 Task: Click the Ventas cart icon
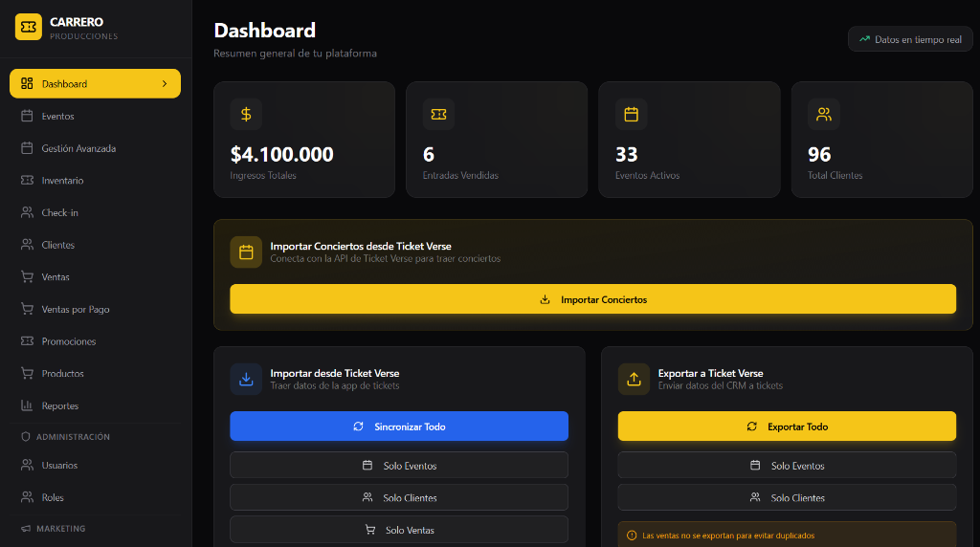pos(27,276)
